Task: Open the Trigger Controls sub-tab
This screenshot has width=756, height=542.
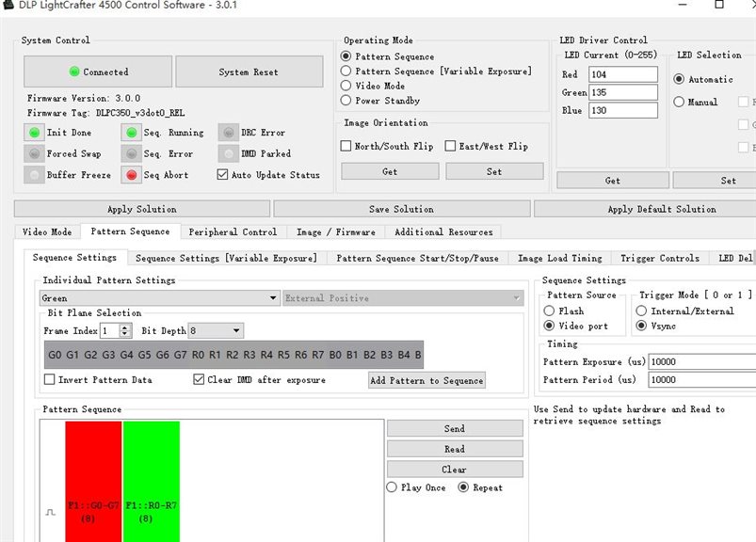Action: tap(660, 258)
